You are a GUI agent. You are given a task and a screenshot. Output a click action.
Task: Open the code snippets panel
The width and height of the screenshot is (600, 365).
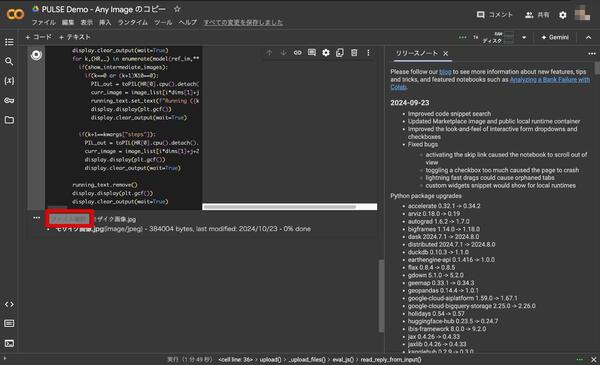click(9, 304)
